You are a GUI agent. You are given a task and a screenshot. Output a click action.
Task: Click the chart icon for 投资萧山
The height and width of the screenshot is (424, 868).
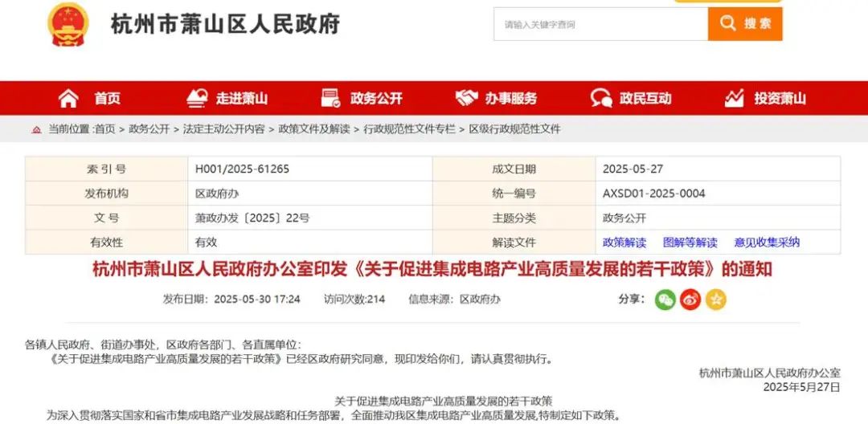point(734,98)
